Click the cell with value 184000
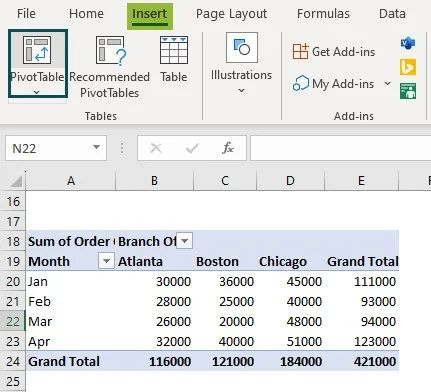431x392 pixels. 290,361
